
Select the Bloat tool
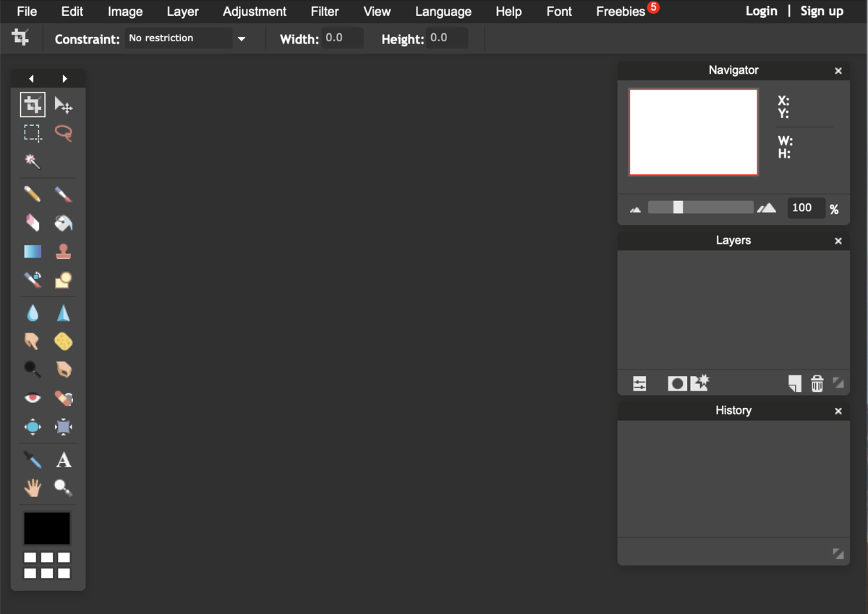(x=33, y=427)
